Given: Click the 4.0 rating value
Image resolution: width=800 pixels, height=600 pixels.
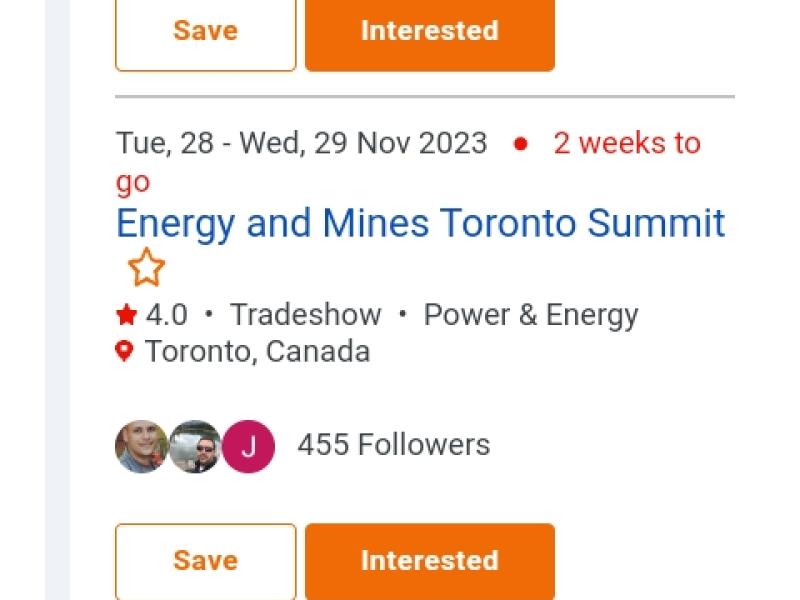Looking at the screenshot, I should (166, 315).
